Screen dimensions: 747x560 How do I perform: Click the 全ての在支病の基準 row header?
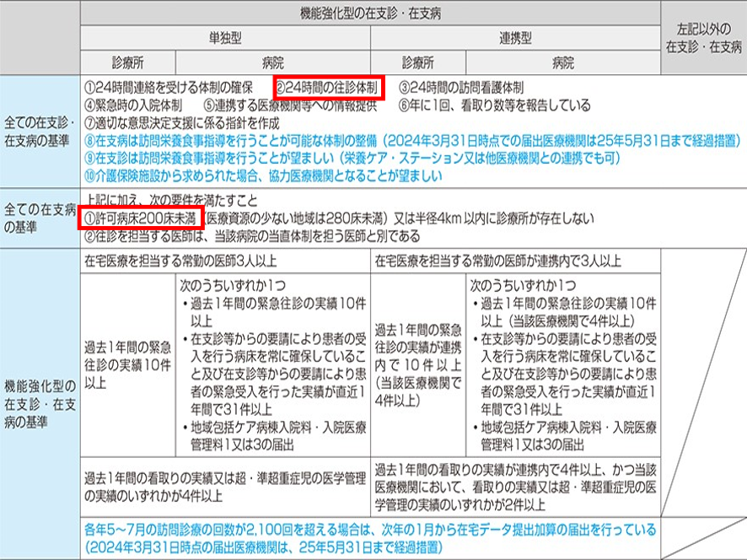pos(40,218)
